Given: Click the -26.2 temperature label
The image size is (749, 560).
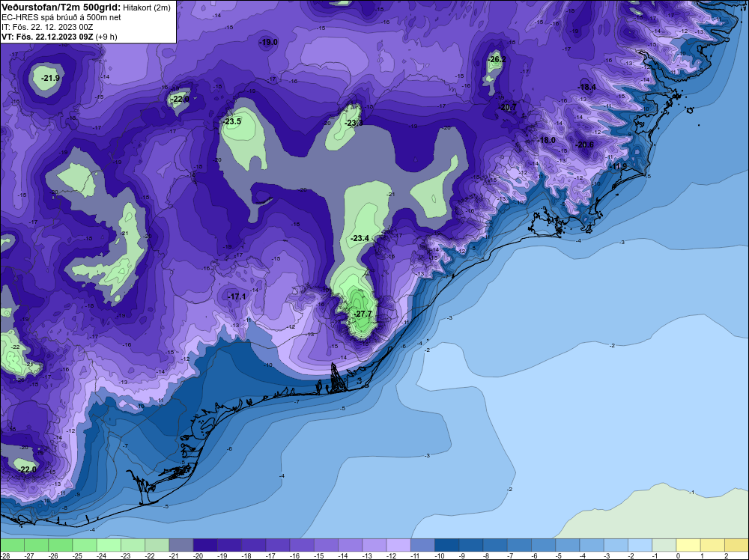Looking at the screenshot, I should click(497, 60).
